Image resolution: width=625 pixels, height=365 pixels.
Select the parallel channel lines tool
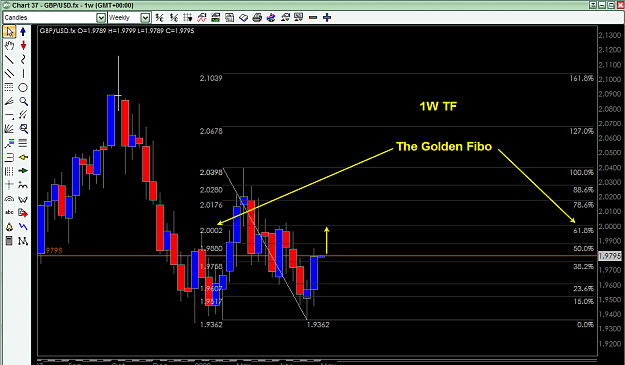[x=9, y=74]
